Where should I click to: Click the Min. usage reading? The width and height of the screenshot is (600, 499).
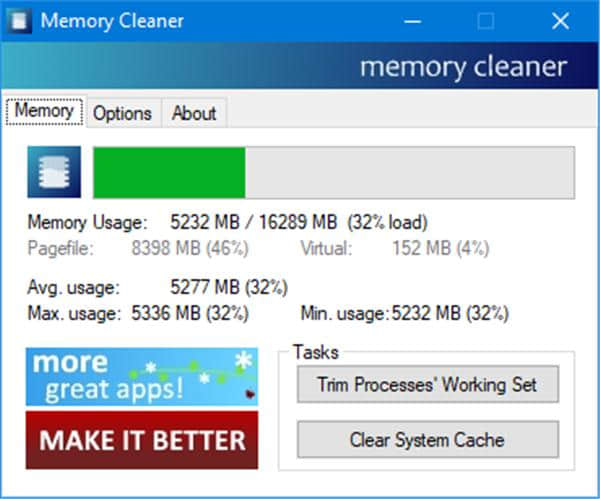[x=450, y=313]
